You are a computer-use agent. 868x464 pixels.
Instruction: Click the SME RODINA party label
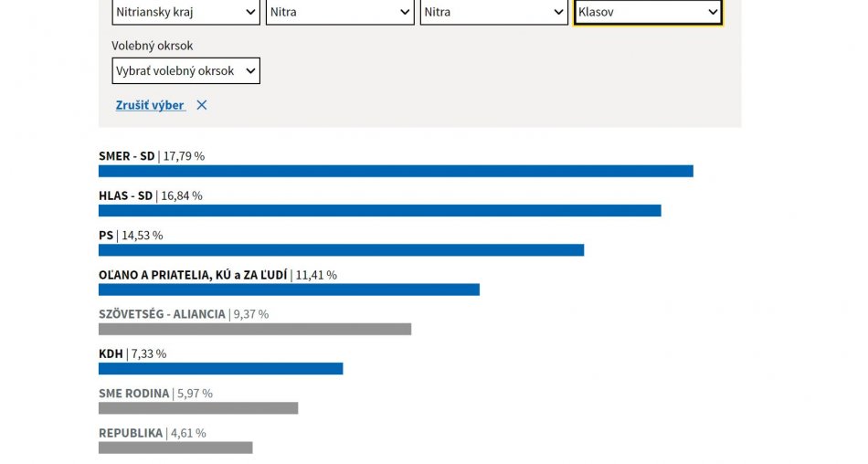click(x=134, y=394)
